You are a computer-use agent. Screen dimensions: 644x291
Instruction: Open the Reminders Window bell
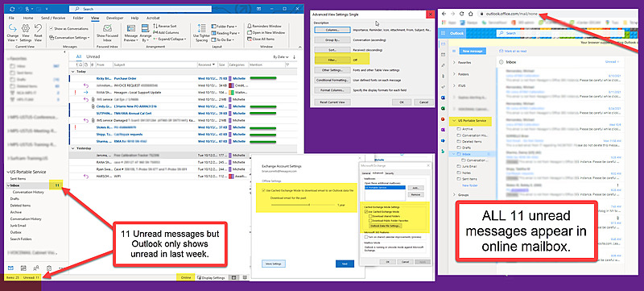(264, 27)
